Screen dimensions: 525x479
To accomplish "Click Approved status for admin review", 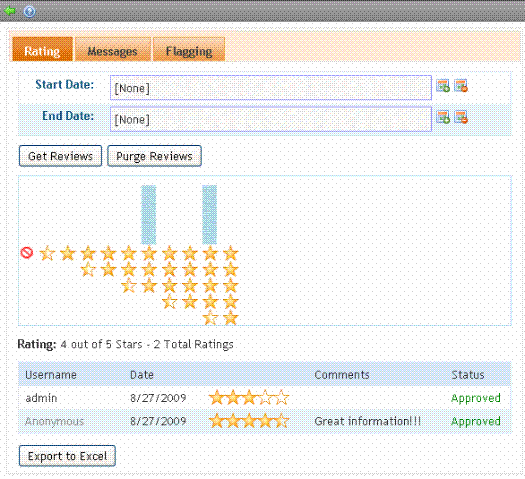I will coord(476,398).
